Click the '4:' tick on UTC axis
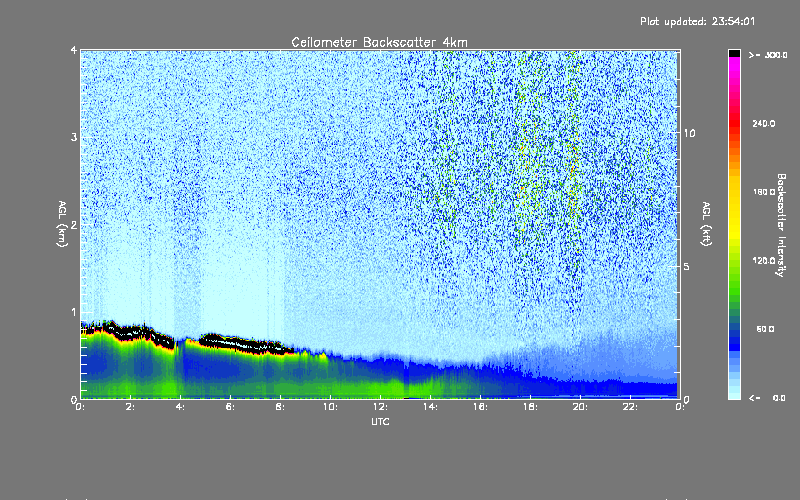The height and width of the screenshot is (500, 800). tap(180, 407)
